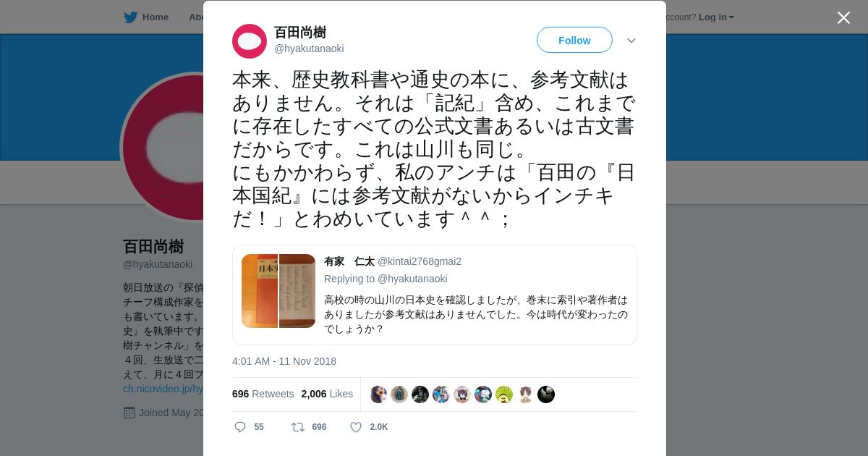Open 2,006 Likes list
The height and width of the screenshot is (456, 868).
pos(327,394)
